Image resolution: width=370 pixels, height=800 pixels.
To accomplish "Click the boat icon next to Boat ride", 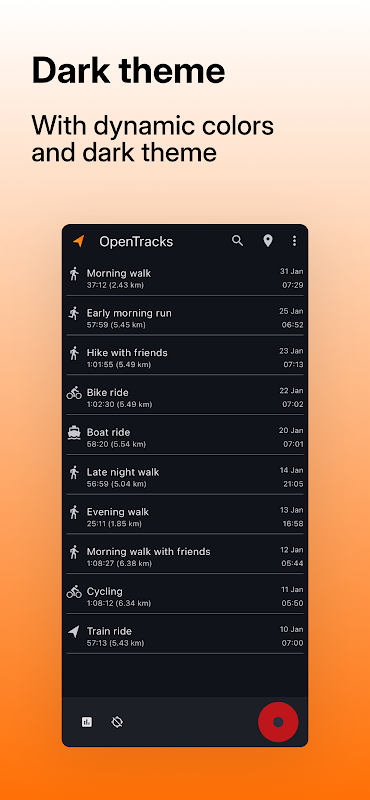I will (74, 433).
